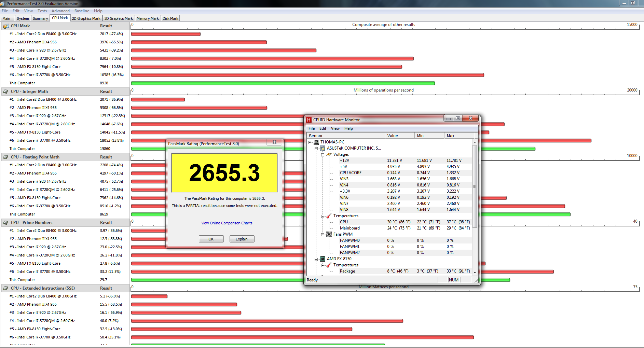
Task: Click the Extended Instructions (SSE) section icon
Action: (6, 288)
